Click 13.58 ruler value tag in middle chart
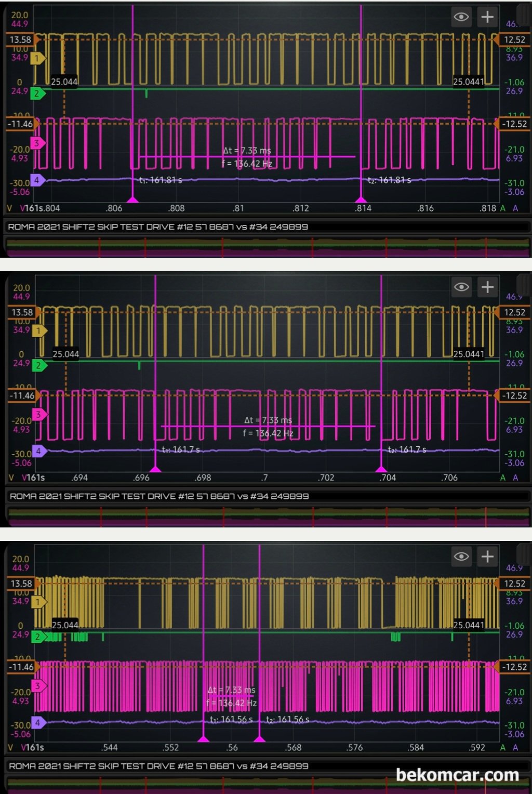 [22, 312]
